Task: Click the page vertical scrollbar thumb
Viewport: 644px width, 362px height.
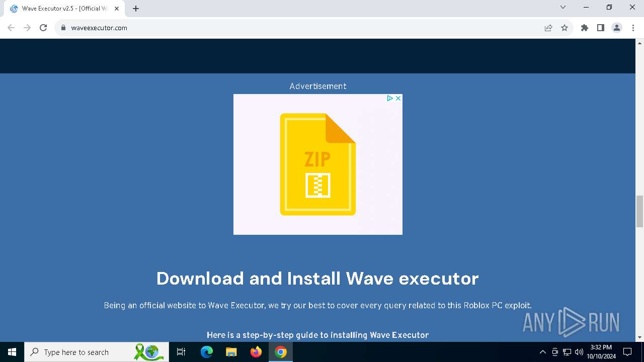Action: [639, 211]
